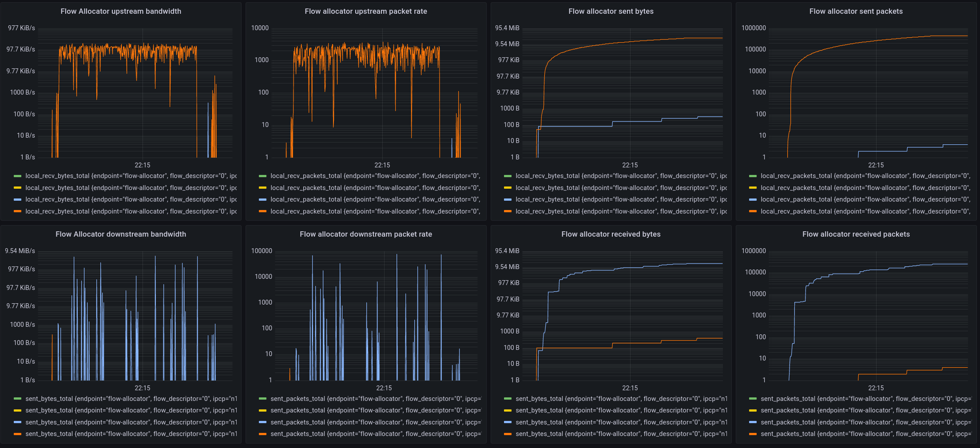Toggle orange local_recv_bytes_total series label in upstream bandwidth legend

click(131, 211)
